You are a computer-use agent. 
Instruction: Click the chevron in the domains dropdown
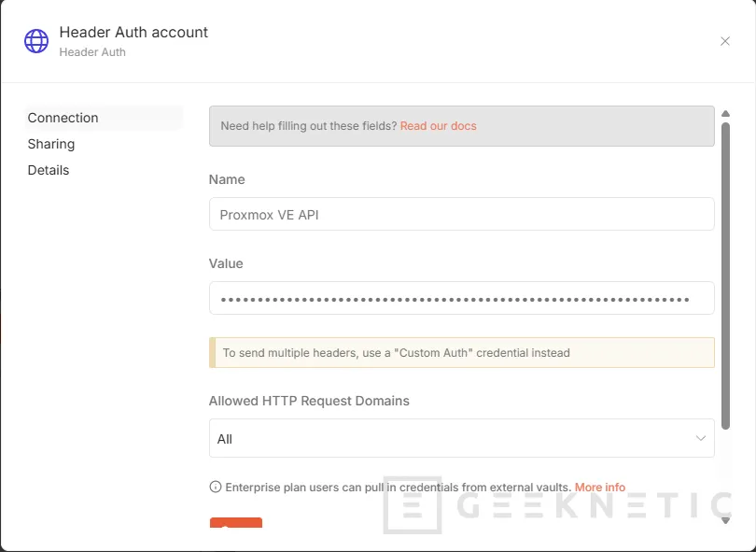[x=701, y=438]
